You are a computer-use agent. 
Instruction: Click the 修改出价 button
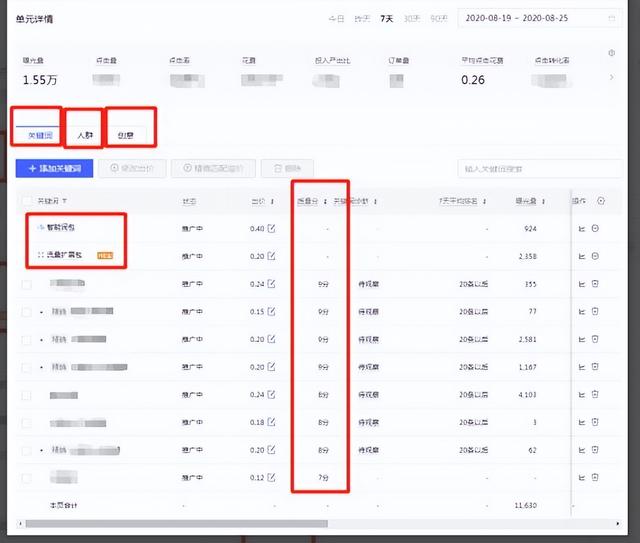[x=132, y=168]
